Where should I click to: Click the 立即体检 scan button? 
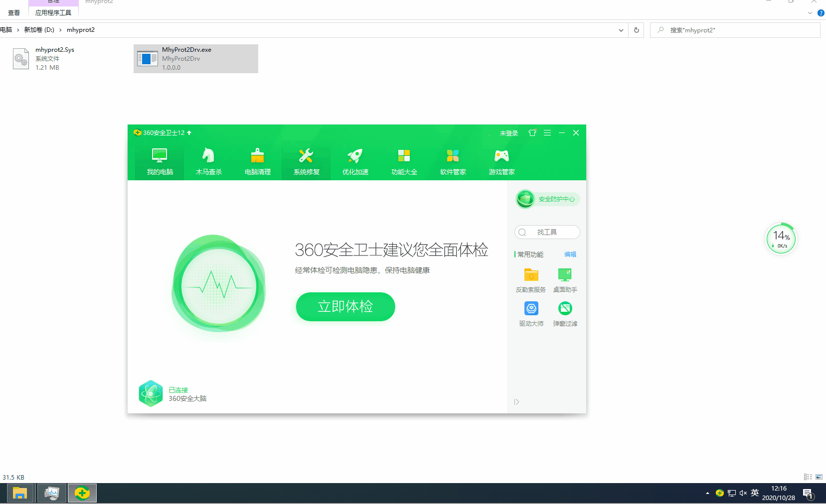point(345,307)
